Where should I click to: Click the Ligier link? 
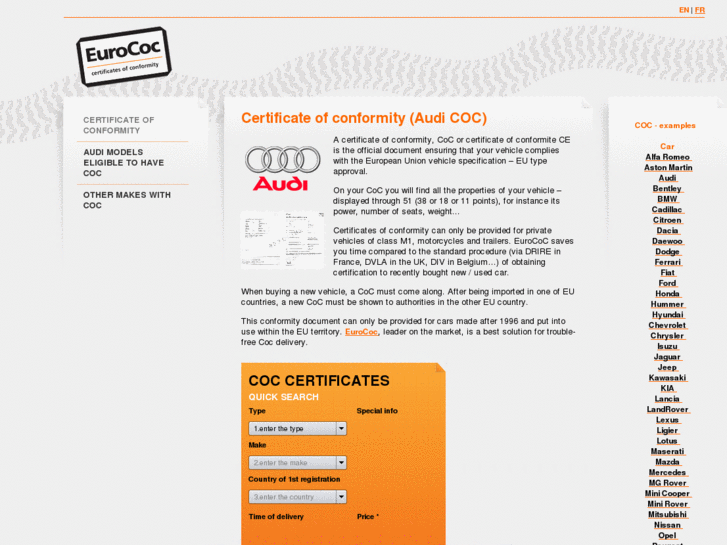[x=668, y=430]
